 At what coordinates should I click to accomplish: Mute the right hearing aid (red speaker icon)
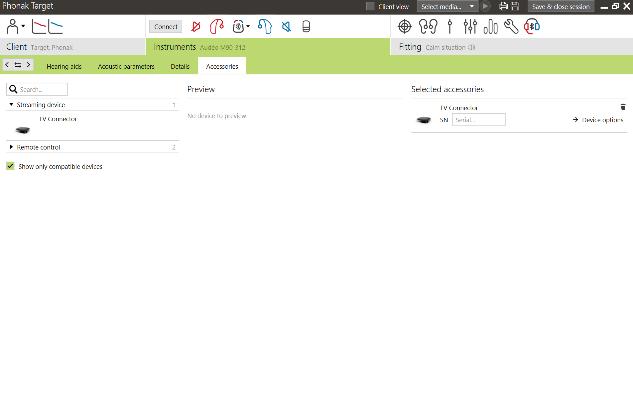(196, 27)
